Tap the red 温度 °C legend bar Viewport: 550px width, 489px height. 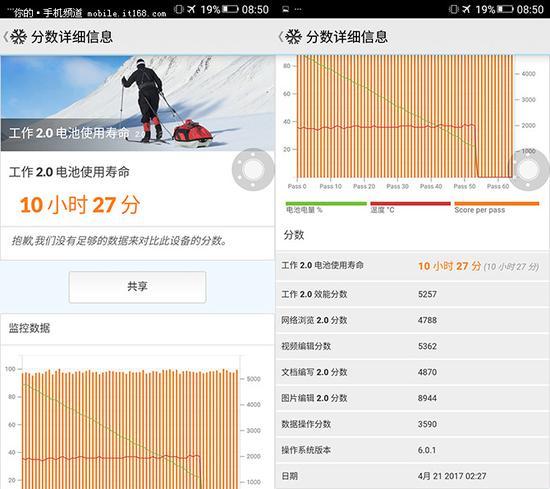(x=410, y=203)
